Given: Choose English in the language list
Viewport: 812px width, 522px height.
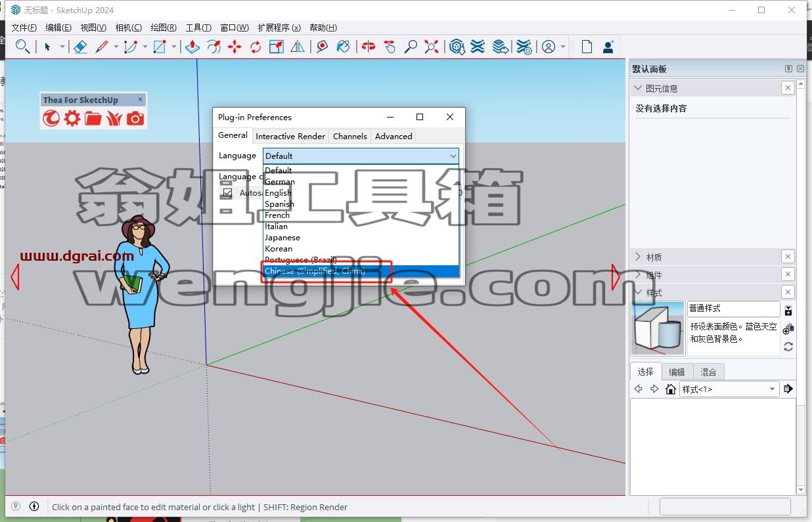Looking at the screenshot, I should point(361,193).
